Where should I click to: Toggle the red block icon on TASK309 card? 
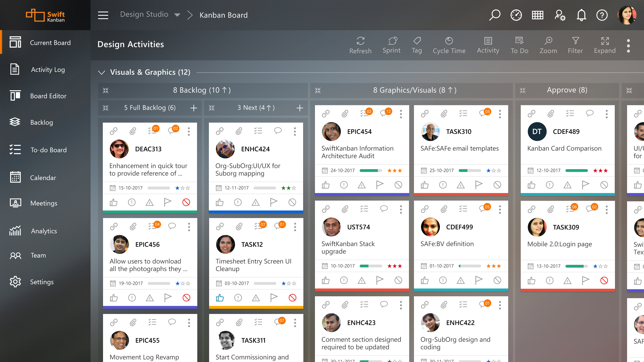click(604, 280)
